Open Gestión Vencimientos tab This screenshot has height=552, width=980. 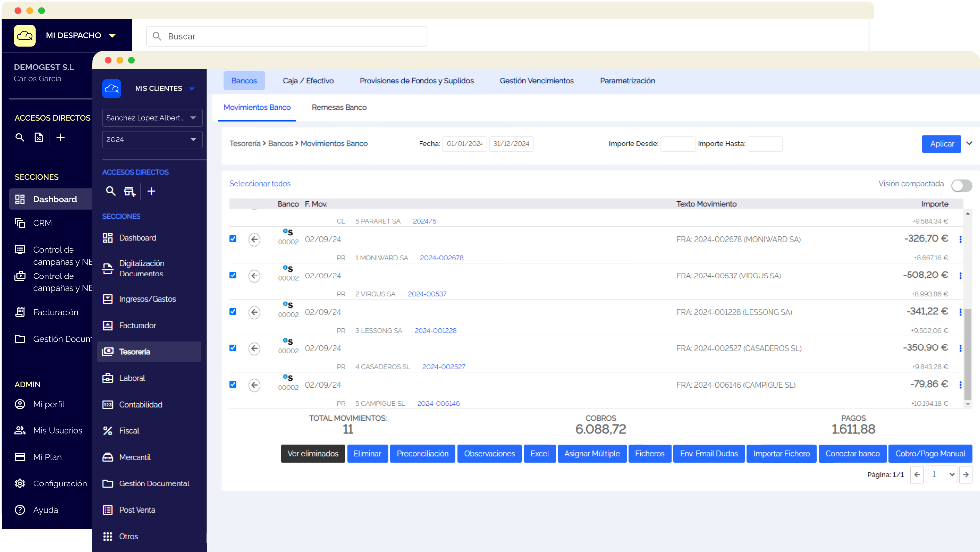pyautogui.click(x=537, y=81)
